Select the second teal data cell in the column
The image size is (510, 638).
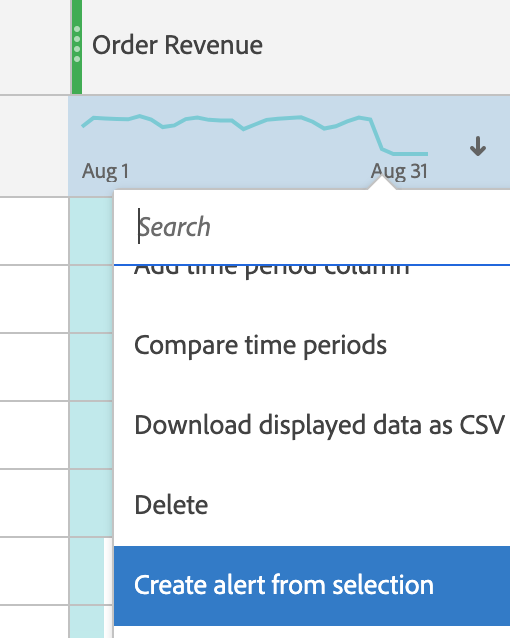click(x=91, y=299)
